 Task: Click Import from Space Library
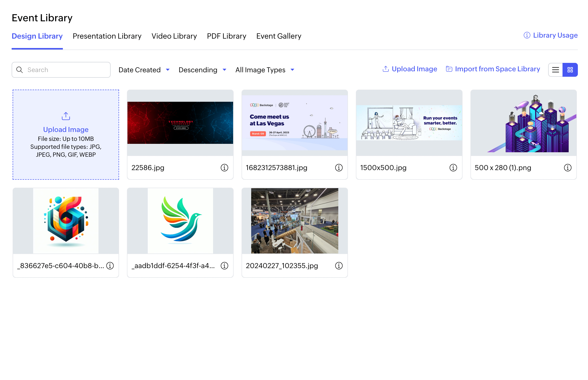pos(493,69)
